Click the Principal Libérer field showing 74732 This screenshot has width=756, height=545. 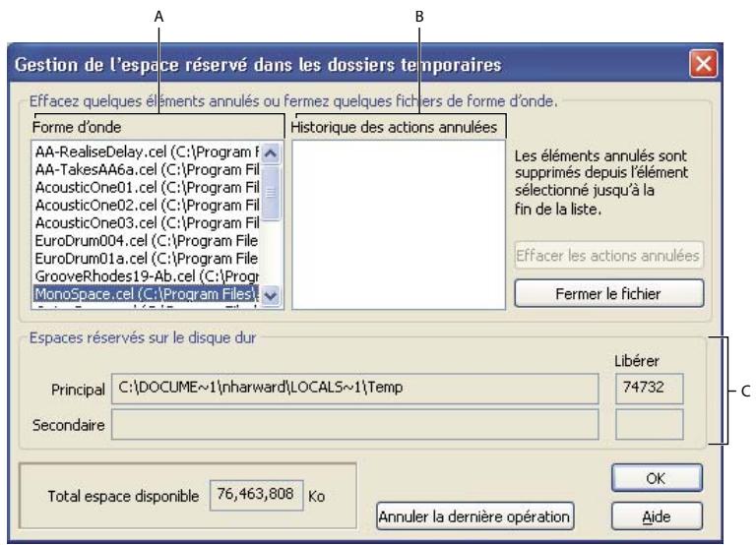tap(650, 389)
